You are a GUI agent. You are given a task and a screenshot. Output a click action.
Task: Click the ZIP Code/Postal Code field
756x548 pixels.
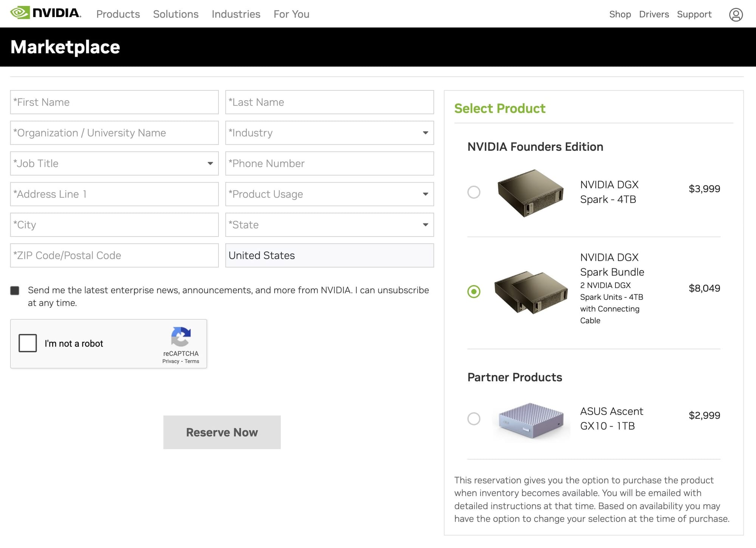(x=114, y=255)
